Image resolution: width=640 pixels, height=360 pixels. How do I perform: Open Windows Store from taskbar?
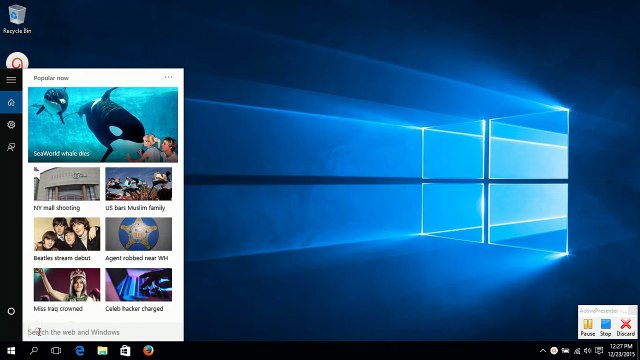pos(125,351)
